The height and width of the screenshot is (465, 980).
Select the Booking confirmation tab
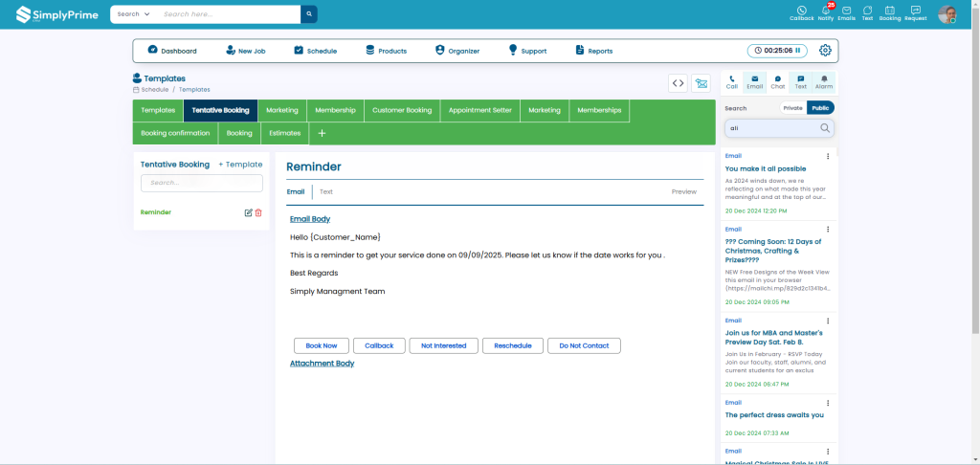pos(176,133)
